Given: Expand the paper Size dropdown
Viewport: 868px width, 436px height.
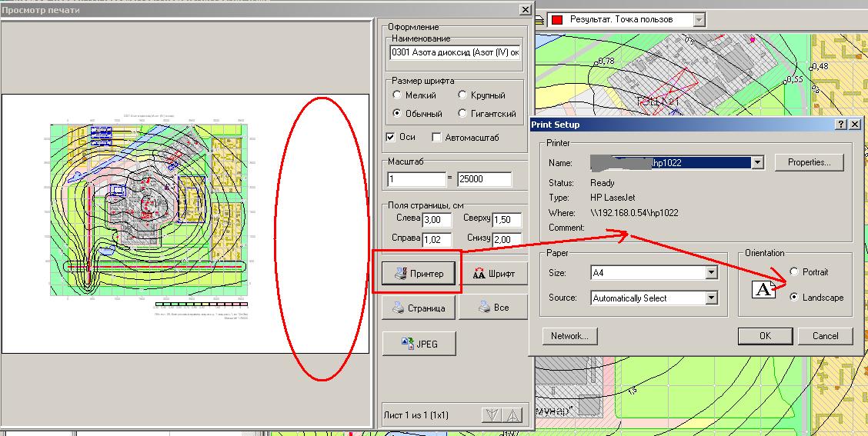Looking at the screenshot, I should pos(710,273).
